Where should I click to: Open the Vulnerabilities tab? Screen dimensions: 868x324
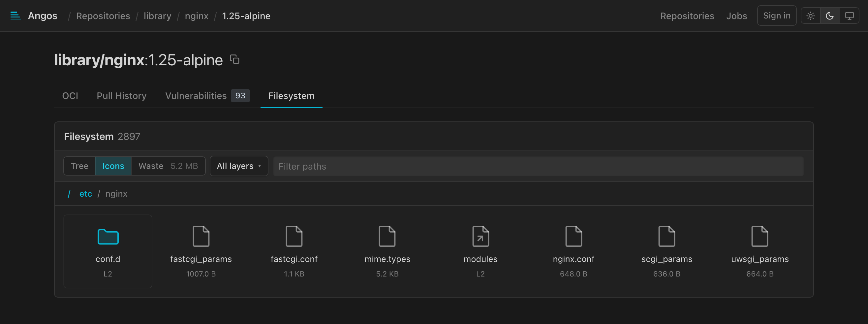coord(207,96)
